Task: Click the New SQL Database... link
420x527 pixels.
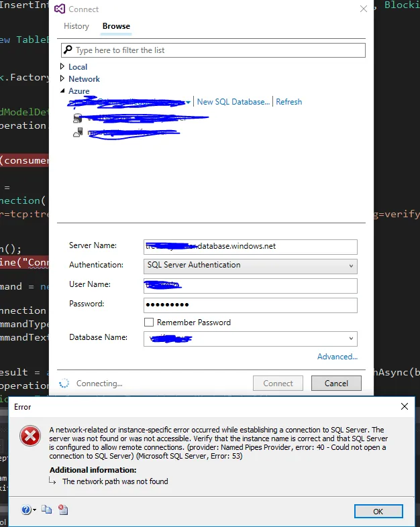Action: (x=233, y=102)
